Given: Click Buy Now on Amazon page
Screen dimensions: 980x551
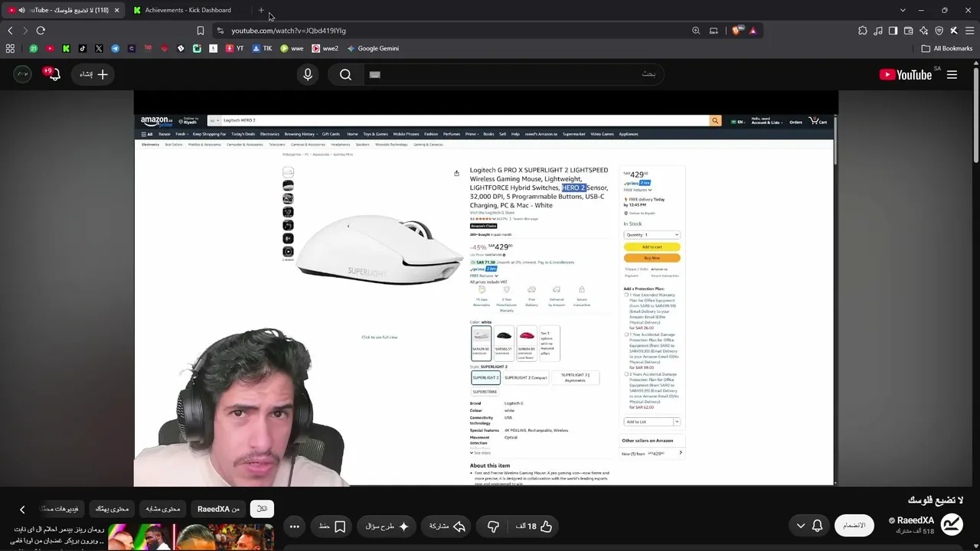Looking at the screenshot, I should click(652, 257).
